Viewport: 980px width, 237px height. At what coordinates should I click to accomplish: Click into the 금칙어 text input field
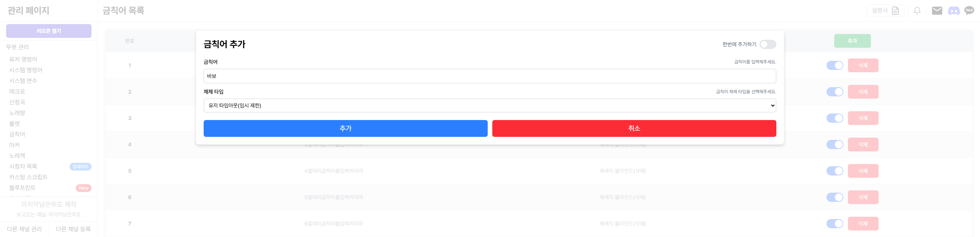490,76
